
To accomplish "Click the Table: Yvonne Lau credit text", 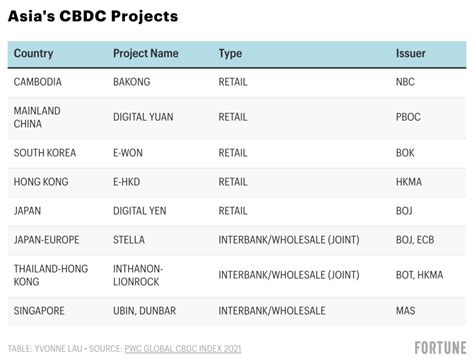I will coord(45,349).
